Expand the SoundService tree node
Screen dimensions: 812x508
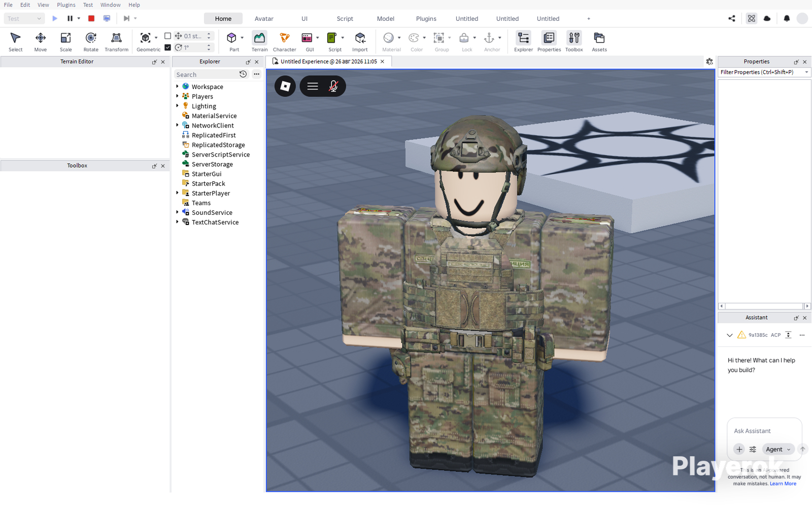[177, 212]
